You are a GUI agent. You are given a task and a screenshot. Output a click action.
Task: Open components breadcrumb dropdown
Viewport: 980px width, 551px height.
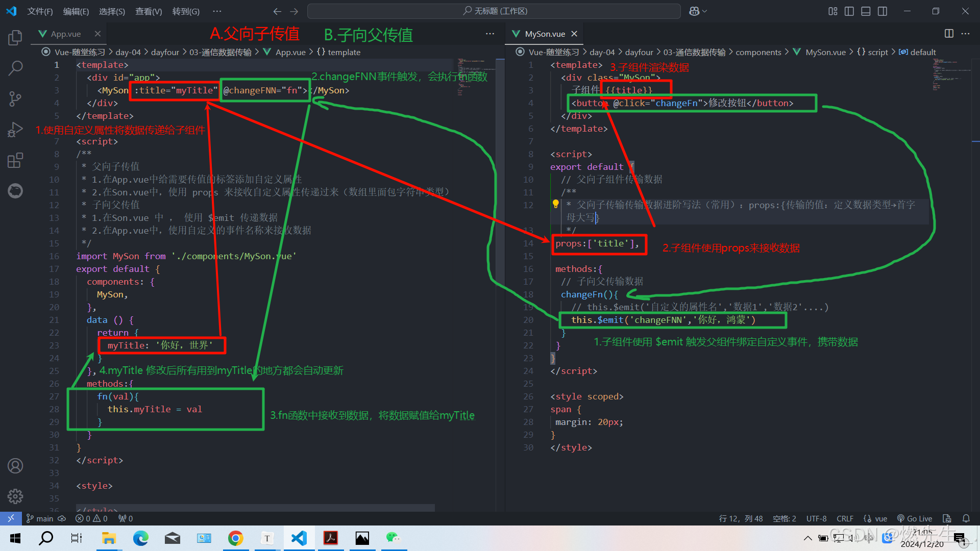(758, 52)
